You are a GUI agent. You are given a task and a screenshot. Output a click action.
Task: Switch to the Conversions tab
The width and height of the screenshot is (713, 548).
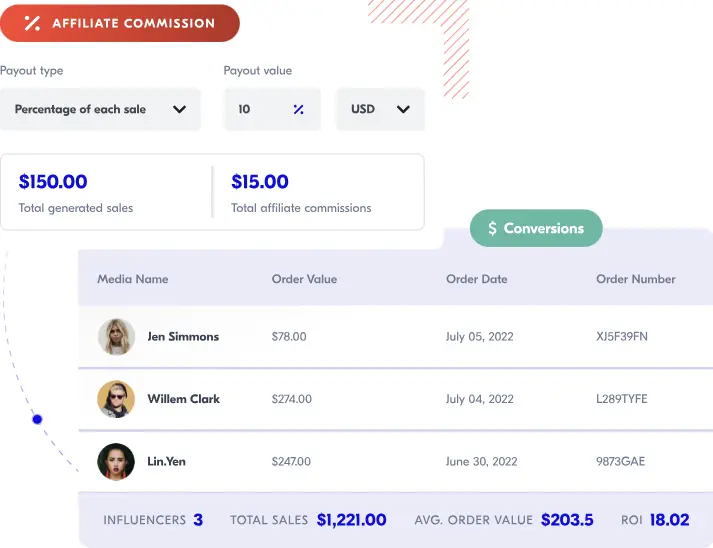click(x=536, y=229)
